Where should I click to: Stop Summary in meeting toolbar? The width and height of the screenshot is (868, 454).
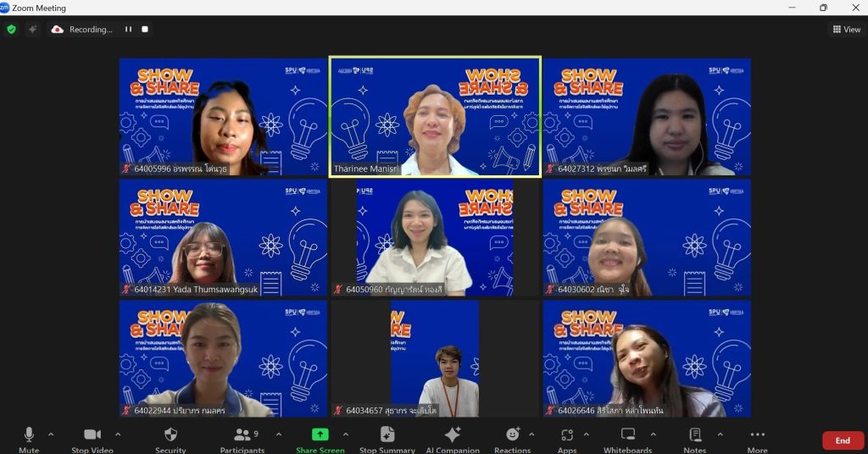[387, 440]
